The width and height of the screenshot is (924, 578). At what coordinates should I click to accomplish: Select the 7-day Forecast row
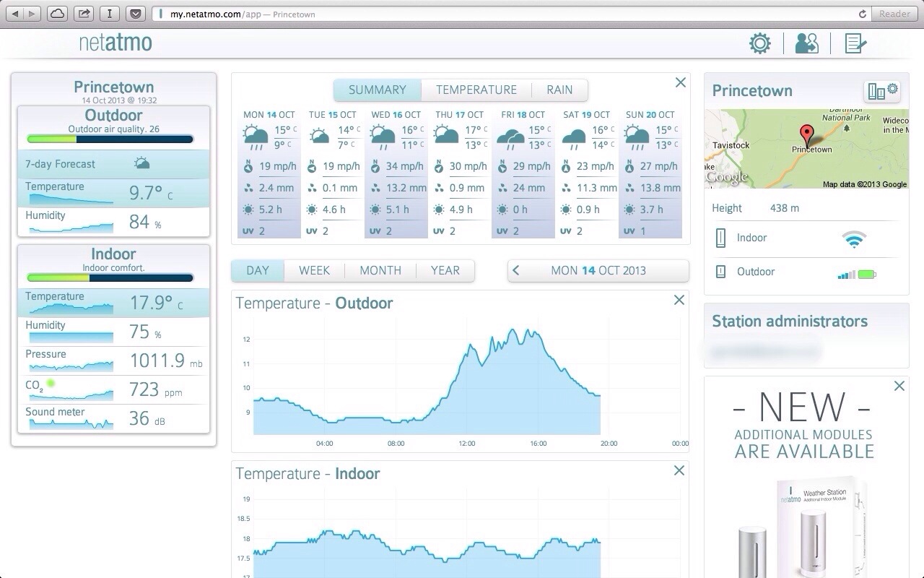click(x=113, y=164)
